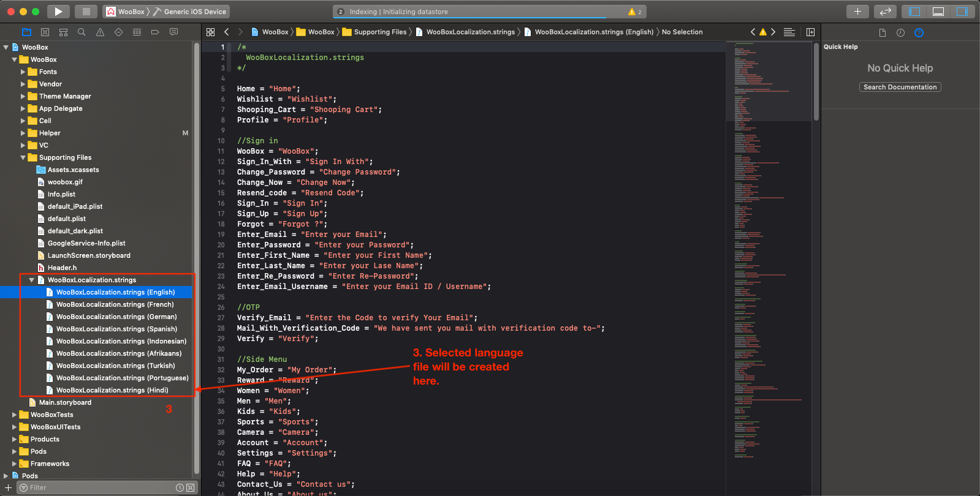This screenshot has width=980, height=496.
Task: Run the WooBox scheme with play button
Action: click(58, 12)
